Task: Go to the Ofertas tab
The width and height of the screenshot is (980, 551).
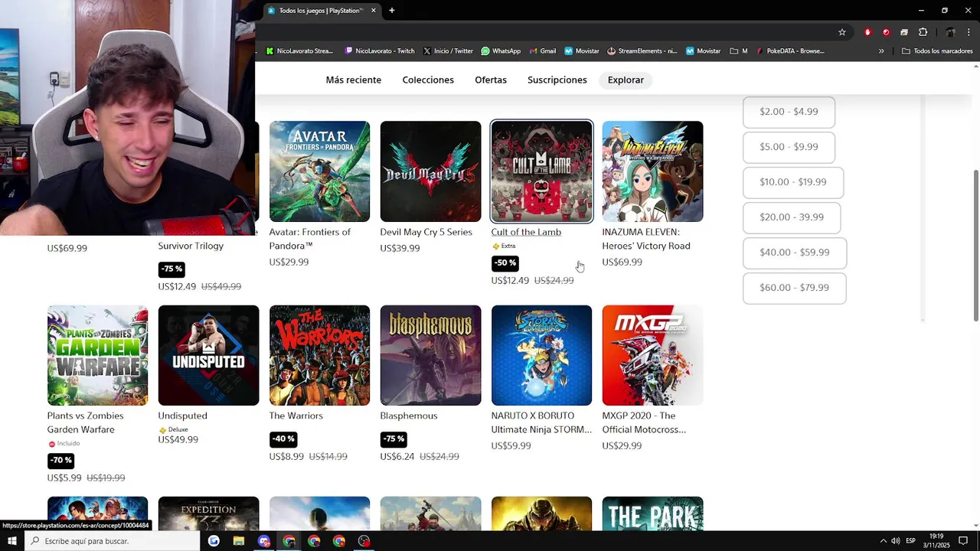Action: (491, 80)
